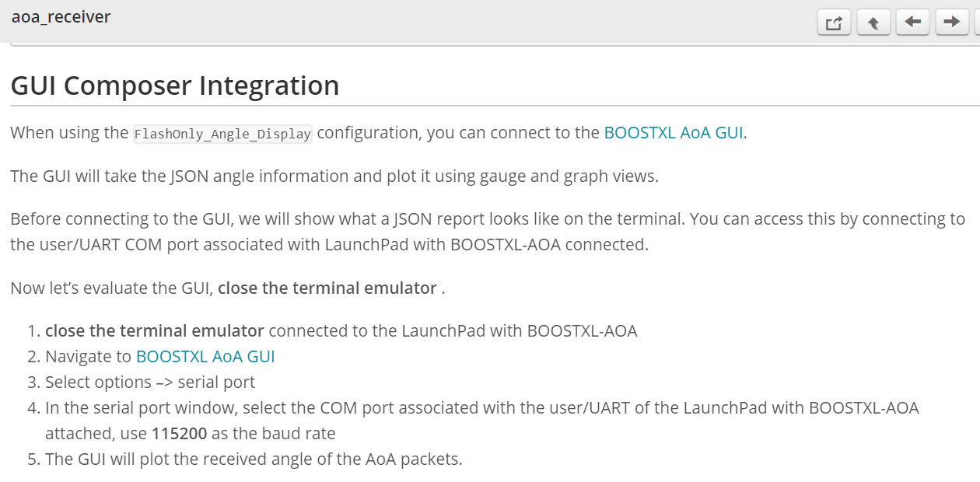Click the aoa_receiver page title
This screenshot has width=980, height=482.
click(x=61, y=16)
